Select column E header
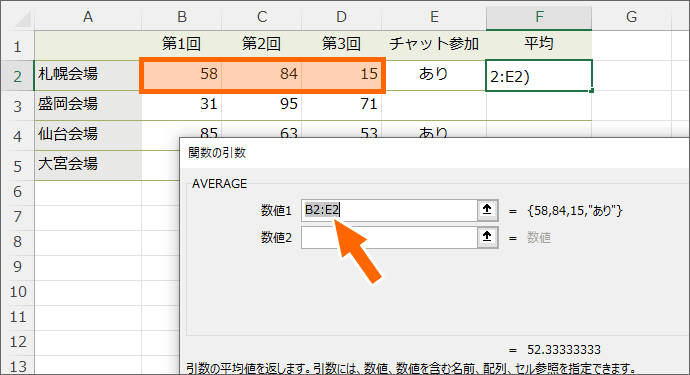The image size is (690, 375). [x=434, y=18]
